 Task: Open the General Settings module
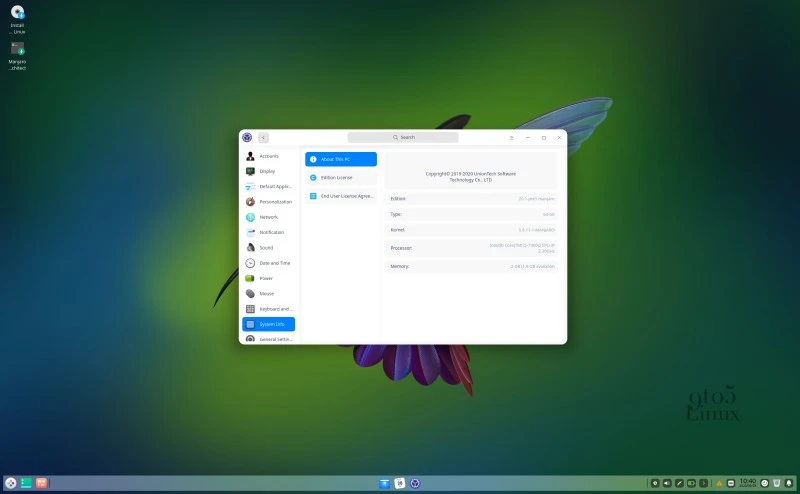pyautogui.click(x=268, y=339)
